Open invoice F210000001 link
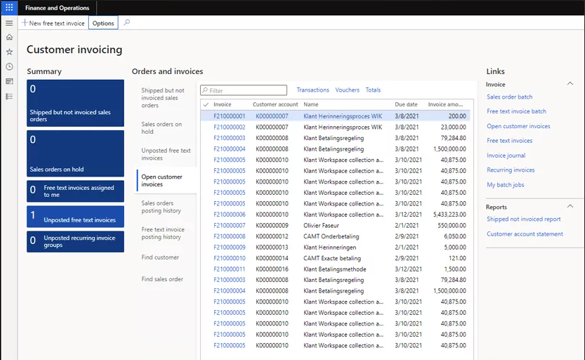This screenshot has width=585, height=360. click(x=229, y=116)
